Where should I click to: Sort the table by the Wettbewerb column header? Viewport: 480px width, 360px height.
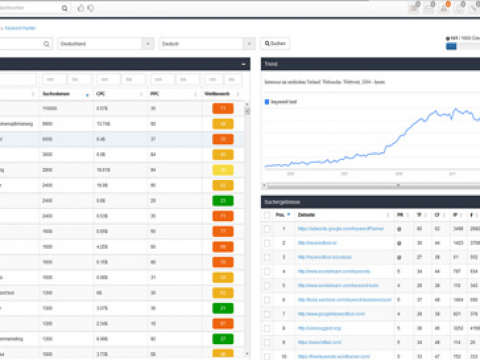tap(217, 94)
